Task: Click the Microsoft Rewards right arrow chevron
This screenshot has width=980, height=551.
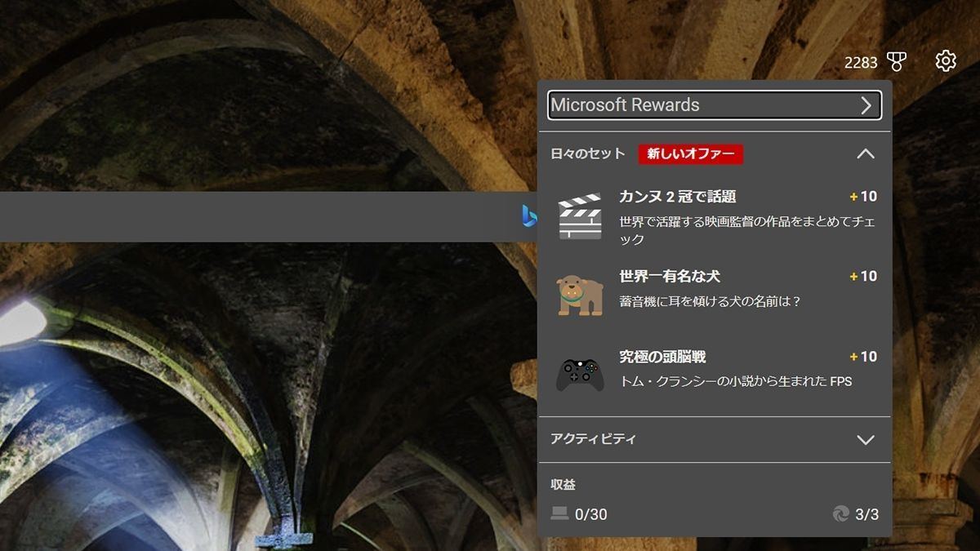Action: (866, 105)
